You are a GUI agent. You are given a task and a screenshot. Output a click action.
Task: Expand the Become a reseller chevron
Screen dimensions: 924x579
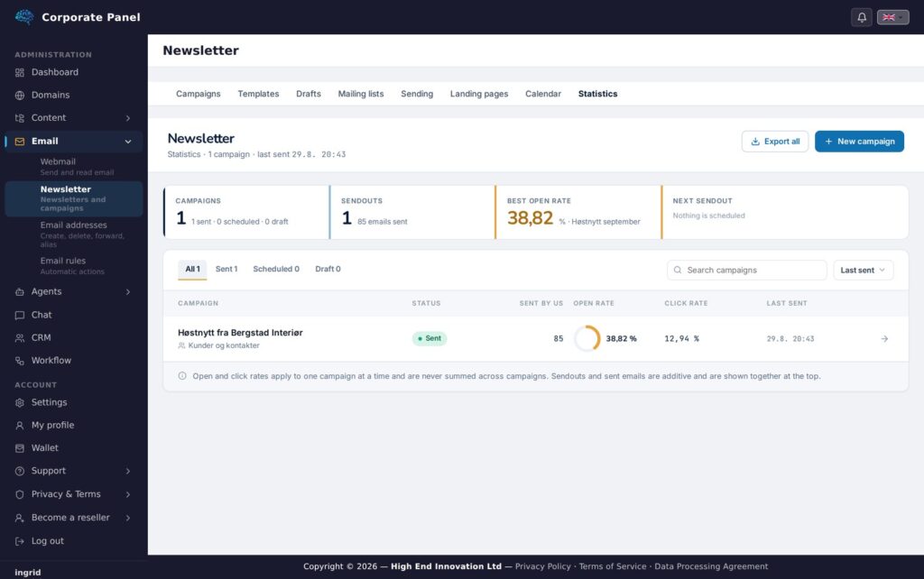[x=128, y=518]
